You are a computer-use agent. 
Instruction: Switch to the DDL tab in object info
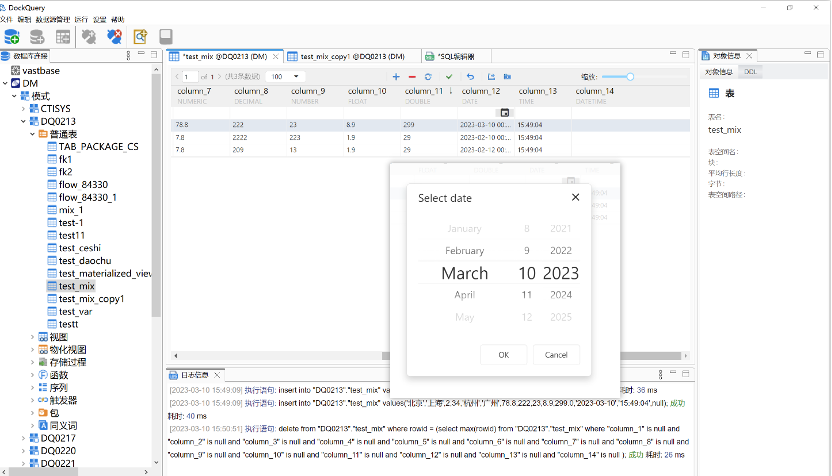tap(750, 72)
